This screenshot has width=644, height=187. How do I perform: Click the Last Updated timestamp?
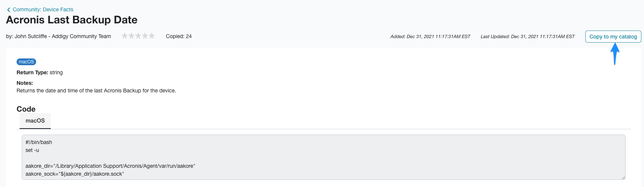(528, 37)
